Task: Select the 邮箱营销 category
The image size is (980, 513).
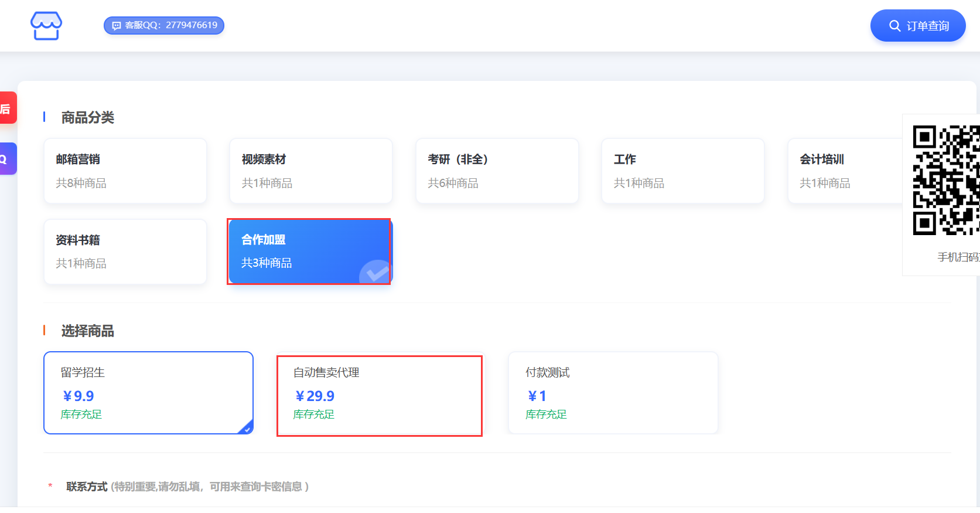Action: (125, 171)
